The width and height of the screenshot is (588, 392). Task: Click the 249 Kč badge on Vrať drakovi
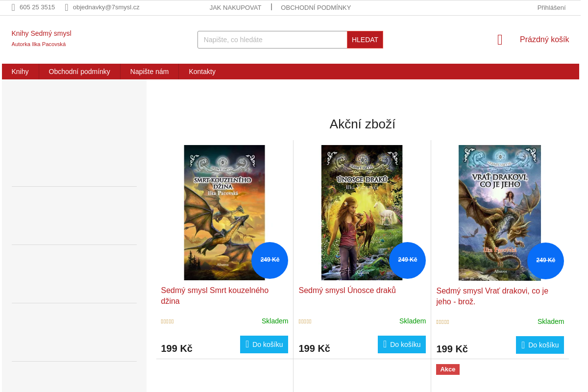tap(546, 261)
